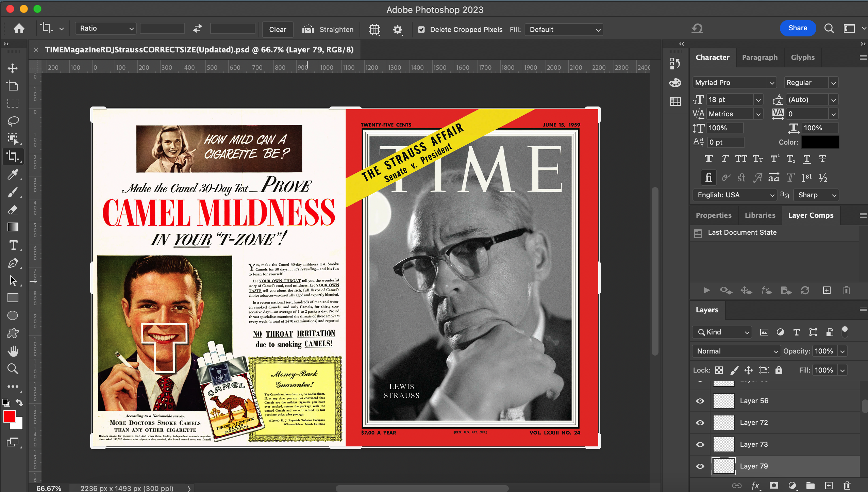The image size is (868, 492).
Task: Open the Search magnifier in top bar
Action: (x=829, y=28)
